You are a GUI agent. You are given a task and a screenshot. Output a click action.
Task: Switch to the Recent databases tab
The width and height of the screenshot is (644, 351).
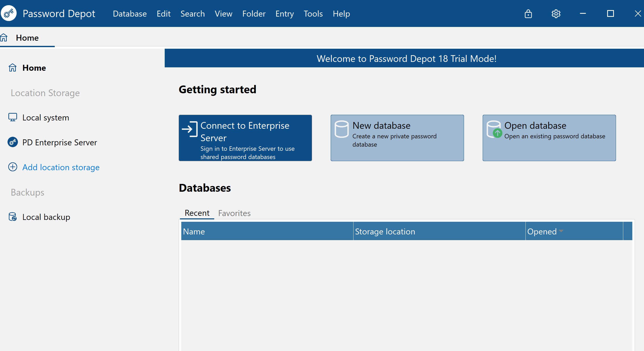pyautogui.click(x=197, y=213)
